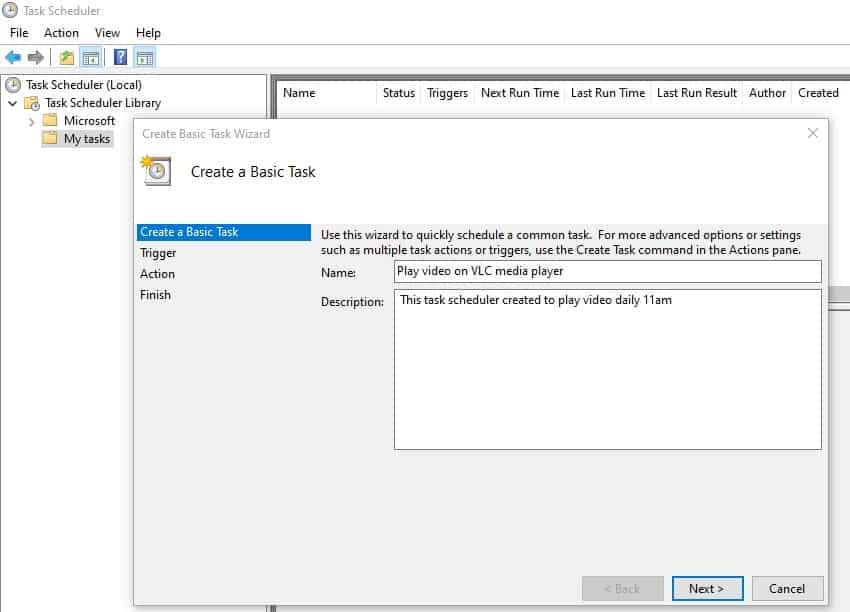Cancel the Create Basic Task Wizard

pyautogui.click(x=787, y=589)
